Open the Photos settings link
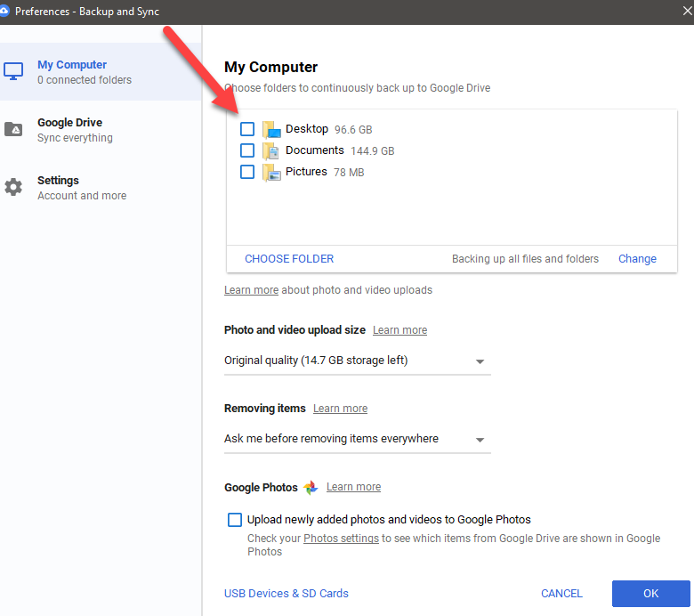Screen dimensions: 694x616 [341, 539]
